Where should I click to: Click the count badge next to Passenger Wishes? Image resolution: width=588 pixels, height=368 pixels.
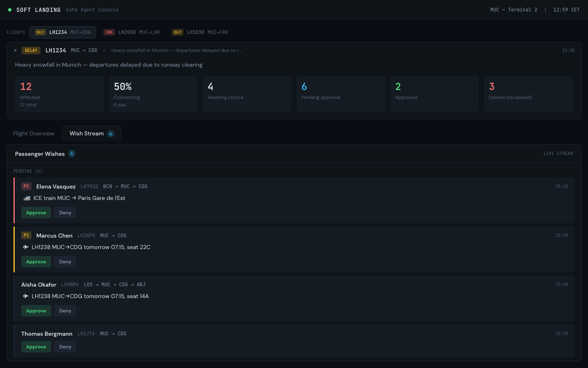[72, 153]
